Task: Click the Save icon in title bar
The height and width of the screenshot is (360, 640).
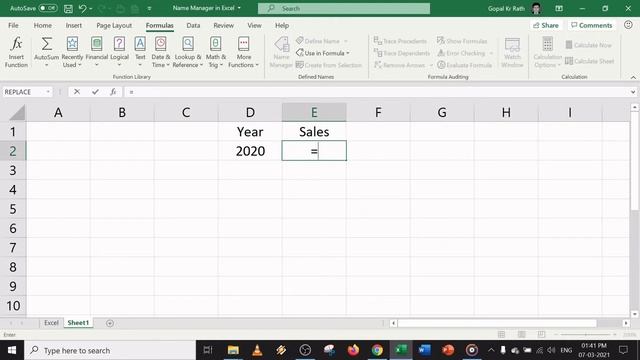Action: point(68,8)
